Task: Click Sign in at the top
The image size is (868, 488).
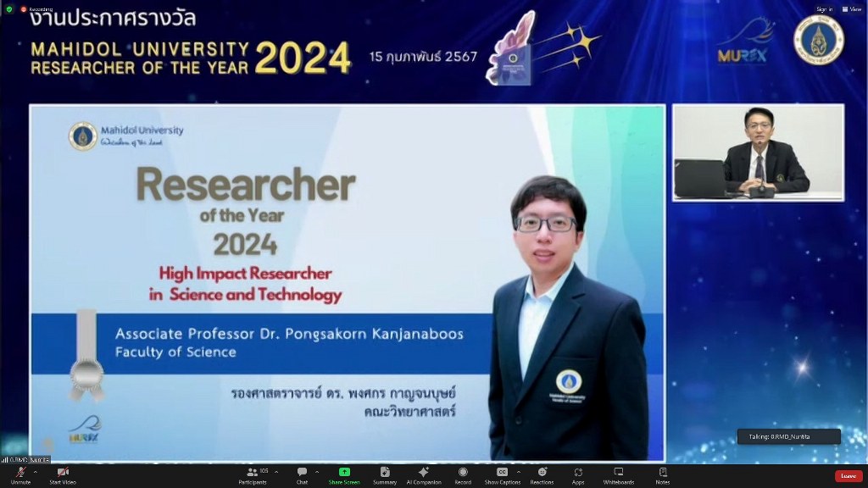Action: tap(824, 8)
